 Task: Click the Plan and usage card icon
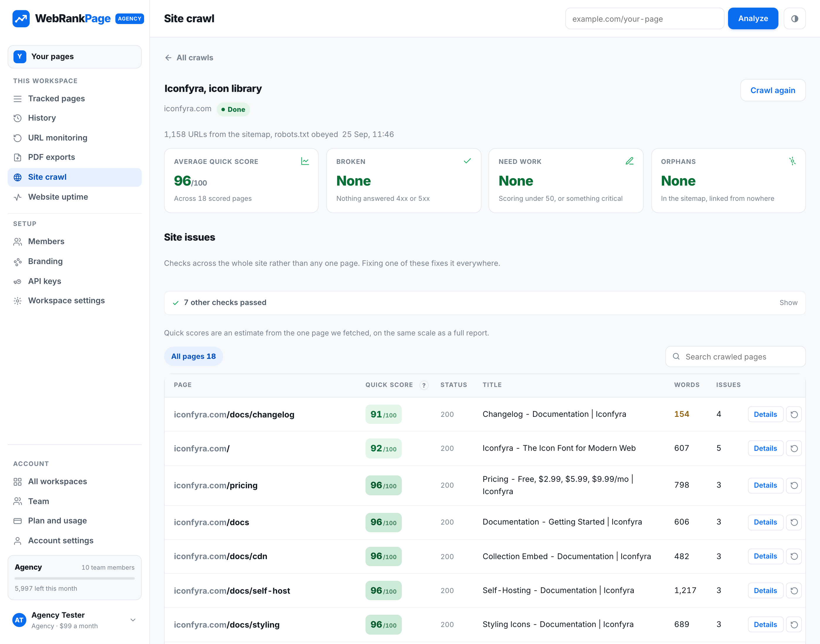pos(18,521)
